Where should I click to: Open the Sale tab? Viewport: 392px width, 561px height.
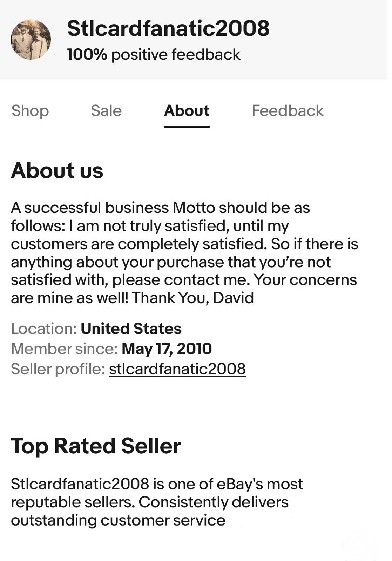(106, 111)
